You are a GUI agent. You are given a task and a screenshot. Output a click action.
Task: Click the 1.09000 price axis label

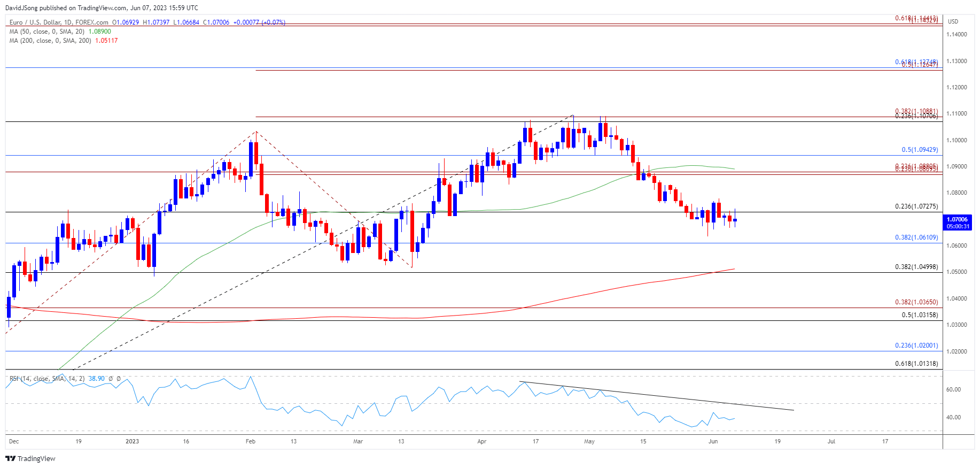pos(956,166)
